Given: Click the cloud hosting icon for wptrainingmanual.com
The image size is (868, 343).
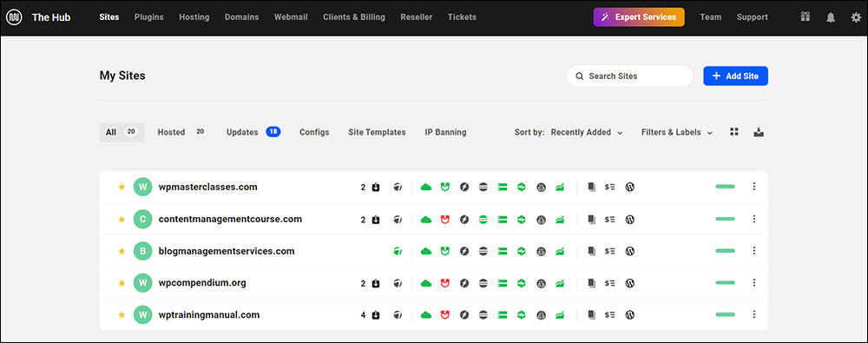Looking at the screenshot, I should (x=425, y=314).
